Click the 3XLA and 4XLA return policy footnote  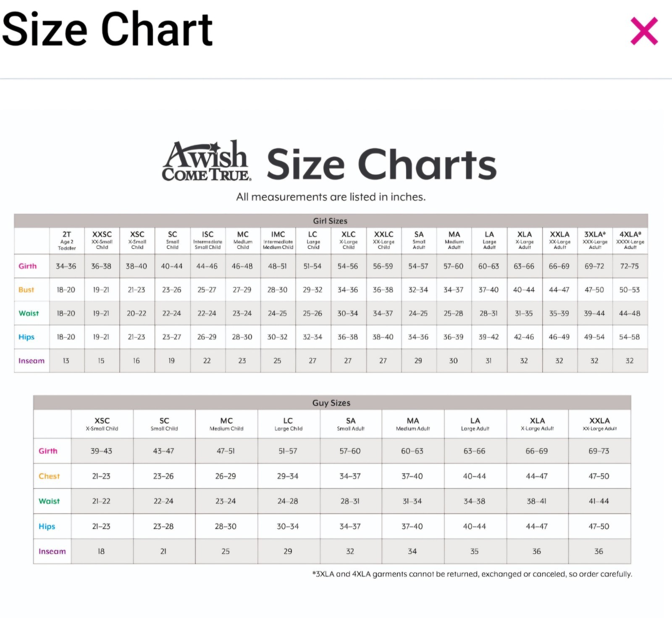(472, 574)
